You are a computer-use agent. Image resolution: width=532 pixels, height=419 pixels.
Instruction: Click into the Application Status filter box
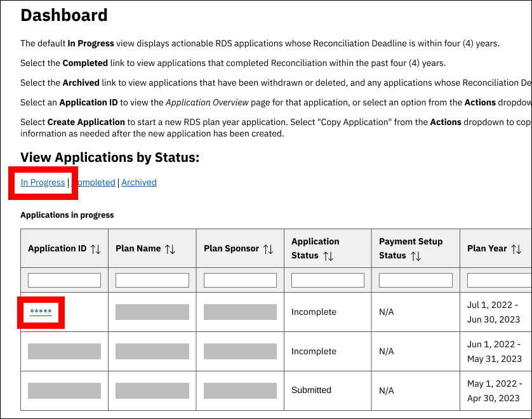(x=328, y=280)
